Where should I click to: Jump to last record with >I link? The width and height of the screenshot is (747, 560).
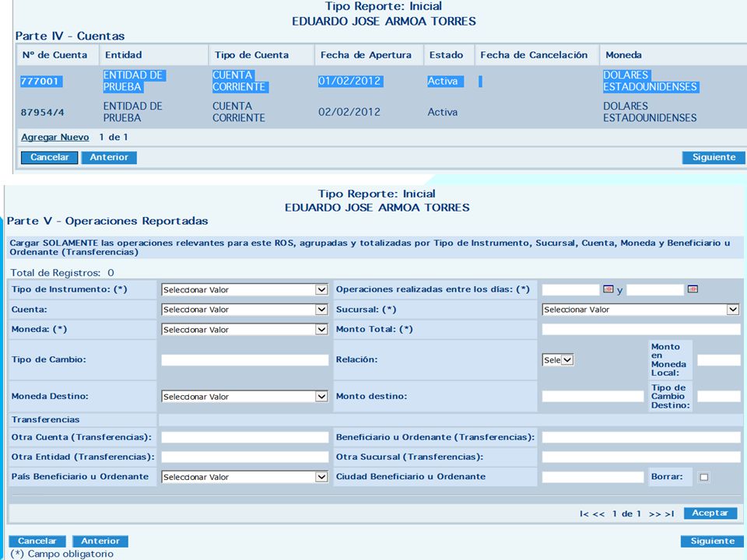[x=669, y=514]
